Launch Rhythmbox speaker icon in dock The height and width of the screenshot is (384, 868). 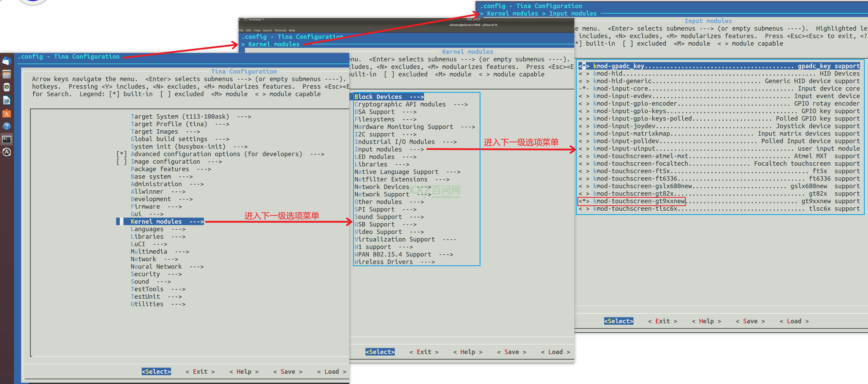point(7,87)
